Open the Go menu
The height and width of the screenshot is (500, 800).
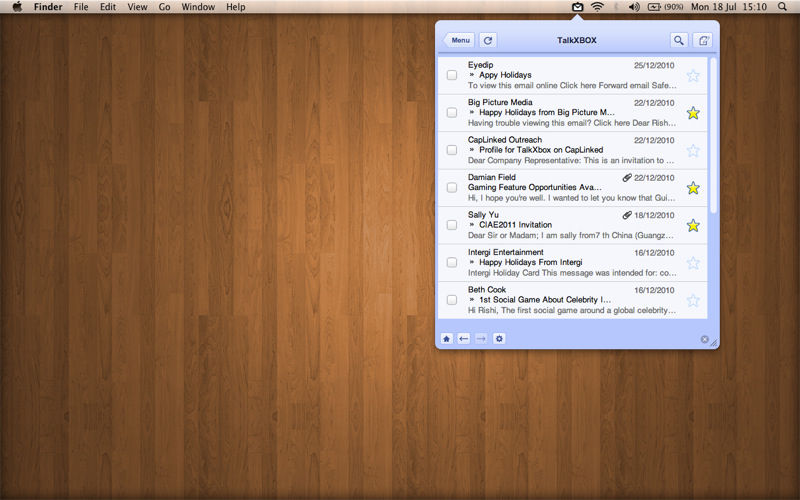click(164, 7)
